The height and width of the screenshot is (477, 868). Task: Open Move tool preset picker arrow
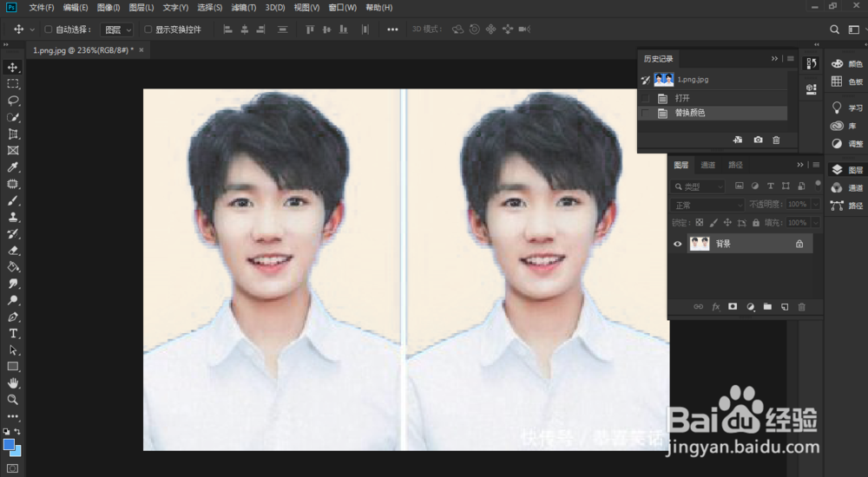(x=32, y=29)
